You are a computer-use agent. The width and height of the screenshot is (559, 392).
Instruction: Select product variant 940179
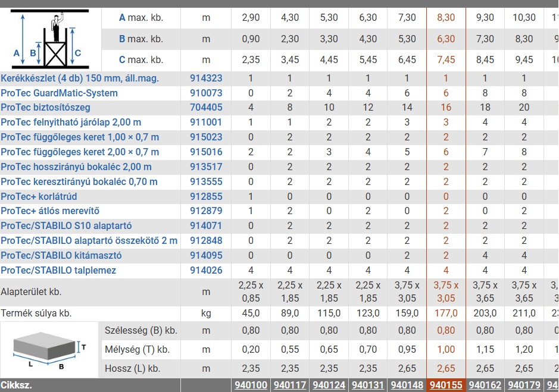click(524, 385)
